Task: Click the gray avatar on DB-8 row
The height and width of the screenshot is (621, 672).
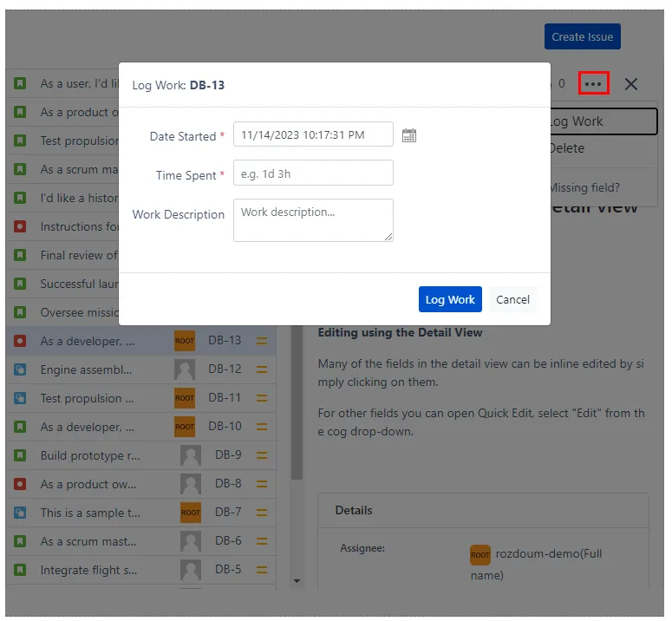Action: click(191, 484)
